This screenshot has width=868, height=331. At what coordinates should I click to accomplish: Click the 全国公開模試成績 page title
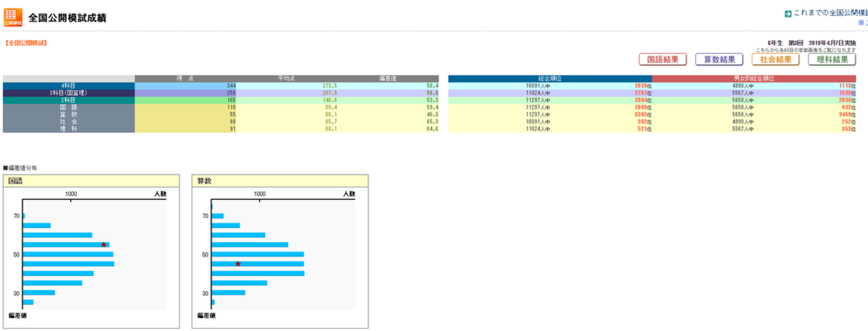(67, 17)
